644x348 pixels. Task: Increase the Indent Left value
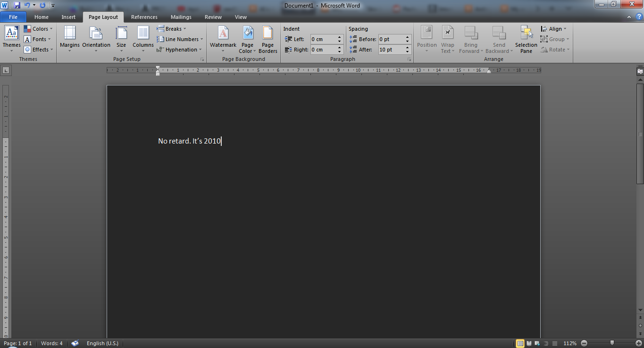coord(340,37)
